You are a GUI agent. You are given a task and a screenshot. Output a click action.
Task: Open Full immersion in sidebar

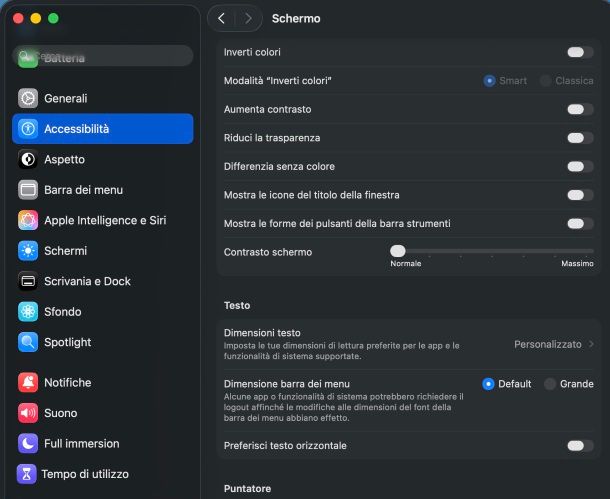click(102, 443)
